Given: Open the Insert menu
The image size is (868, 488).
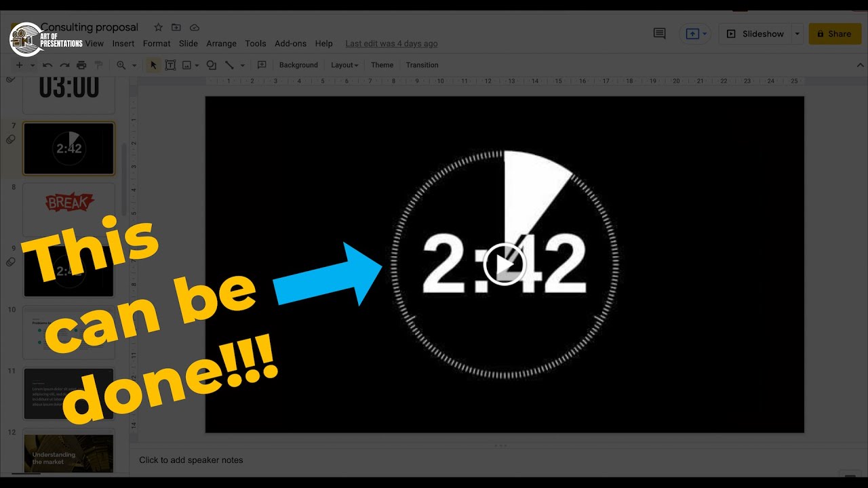Looking at the screenshot, I should click(x=123, y=43).
